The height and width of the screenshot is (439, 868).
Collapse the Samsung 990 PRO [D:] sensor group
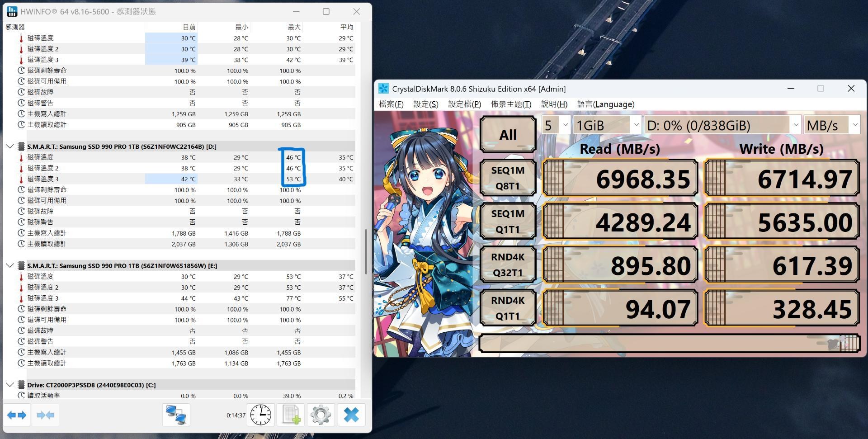click(x=9, y=146)
